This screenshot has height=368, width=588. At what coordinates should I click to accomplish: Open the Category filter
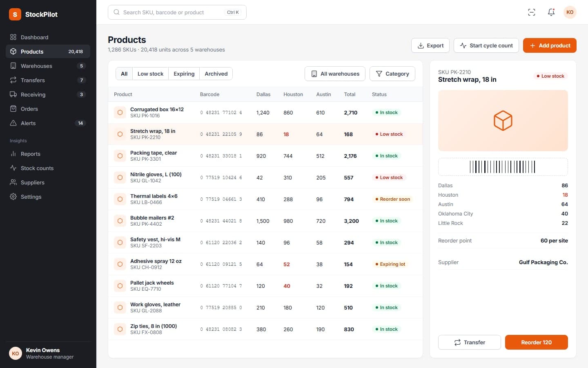point(392,74)
